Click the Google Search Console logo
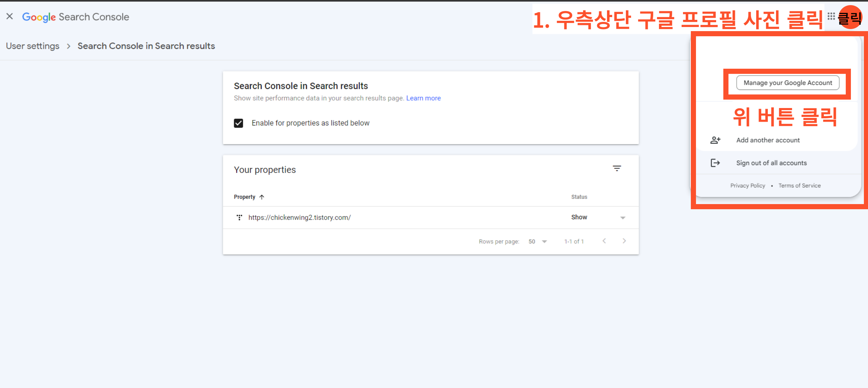Viewport: 868px width, 388px height. point(76,17)
